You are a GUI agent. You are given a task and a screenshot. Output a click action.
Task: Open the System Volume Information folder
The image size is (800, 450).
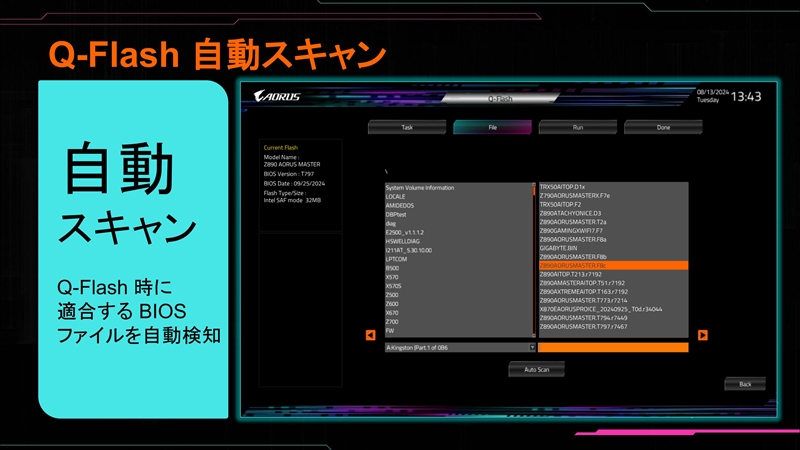[420, 188]
